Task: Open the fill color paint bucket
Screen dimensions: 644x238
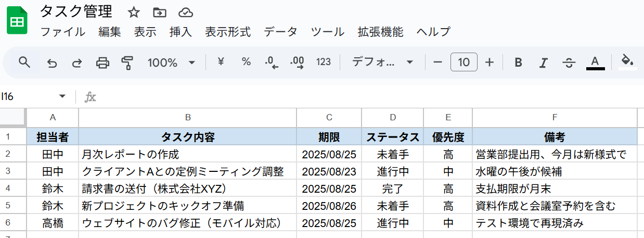Action: pyautogui.click(x=627, y=61)
